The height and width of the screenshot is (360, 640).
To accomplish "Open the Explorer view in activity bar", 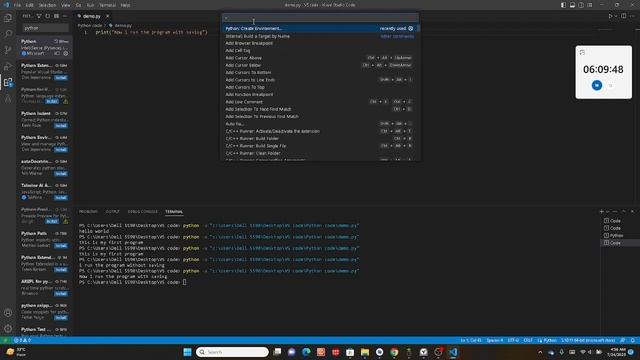I will coord(8,18).
